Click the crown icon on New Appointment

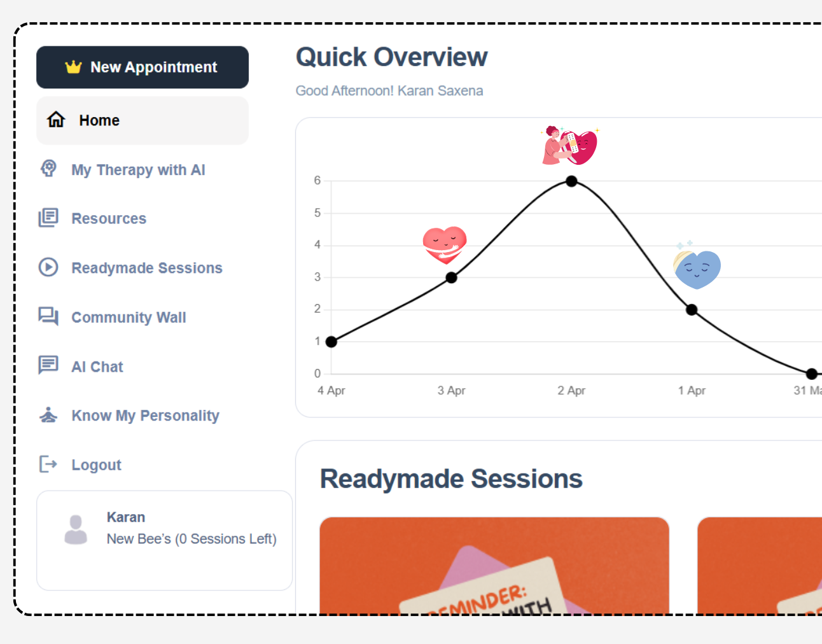coord(73,67)
